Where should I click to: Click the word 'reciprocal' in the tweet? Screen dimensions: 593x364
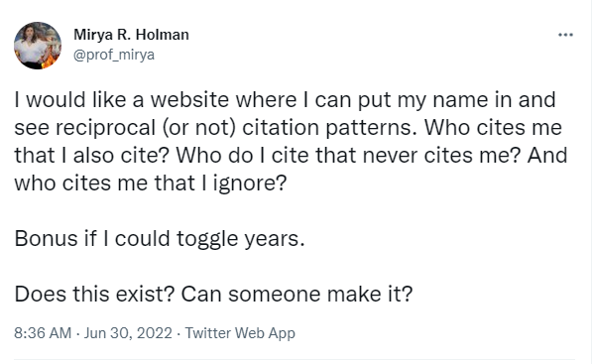(105, 128)
